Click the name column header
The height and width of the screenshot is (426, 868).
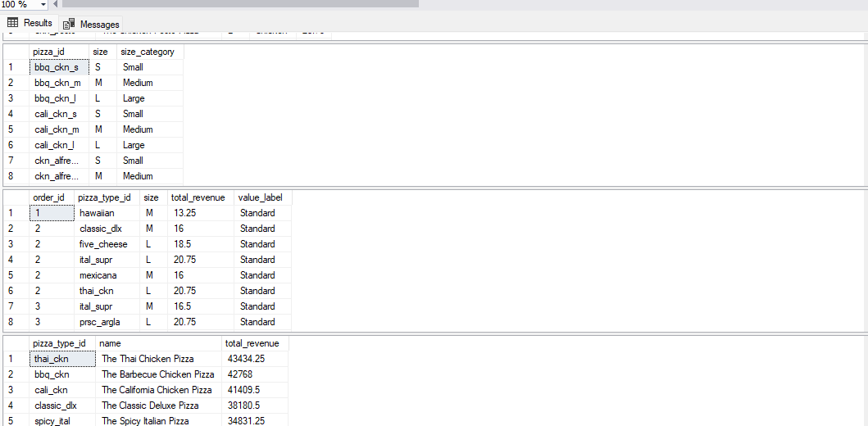158,343
